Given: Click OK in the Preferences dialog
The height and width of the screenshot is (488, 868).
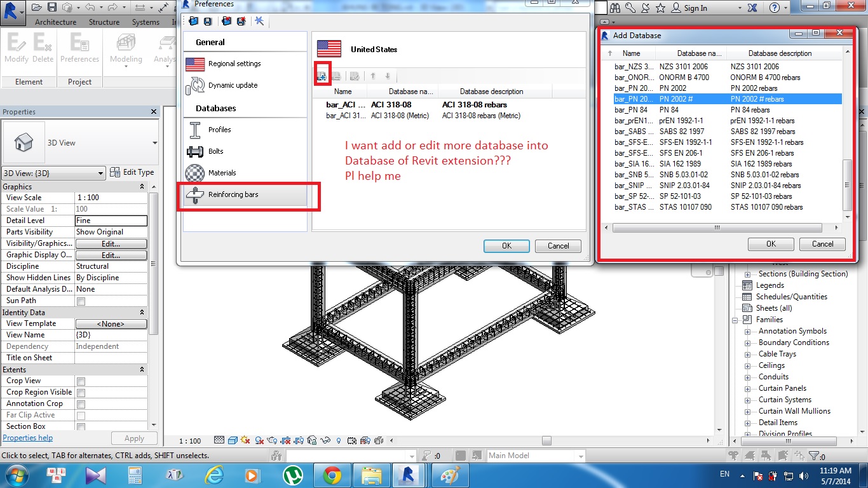Looking at the screenshot, I should pyautogui.click(x=506, y=246).
